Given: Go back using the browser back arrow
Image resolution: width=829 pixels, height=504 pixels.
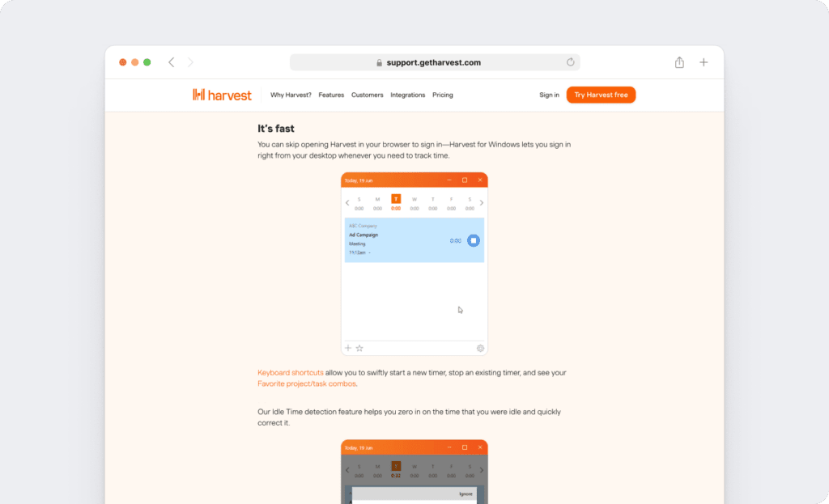Looking at the screenshot, I should tap(171, 61).
